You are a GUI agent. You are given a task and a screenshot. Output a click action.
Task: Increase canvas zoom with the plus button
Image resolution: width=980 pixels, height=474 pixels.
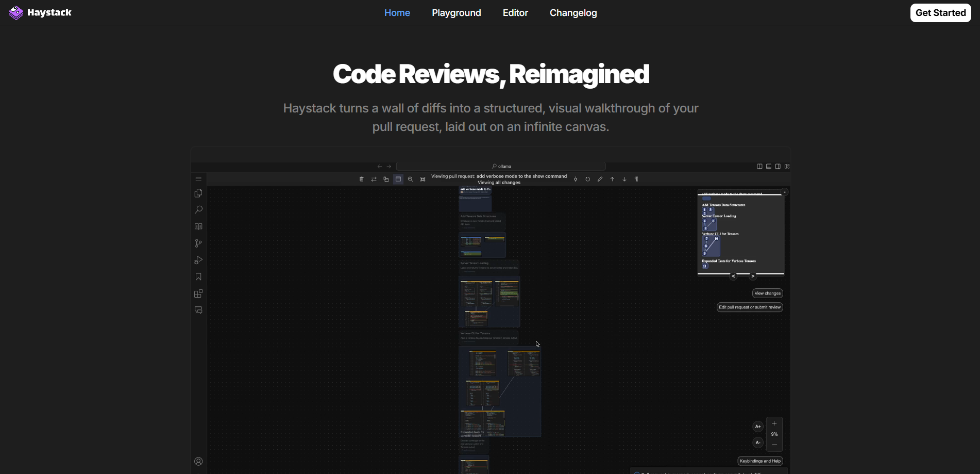pos(774,423)
